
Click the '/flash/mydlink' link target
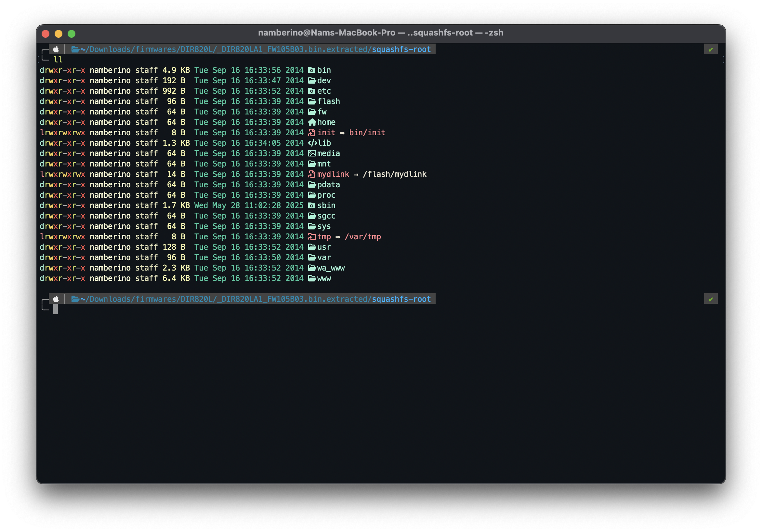[x=395, y=174]
